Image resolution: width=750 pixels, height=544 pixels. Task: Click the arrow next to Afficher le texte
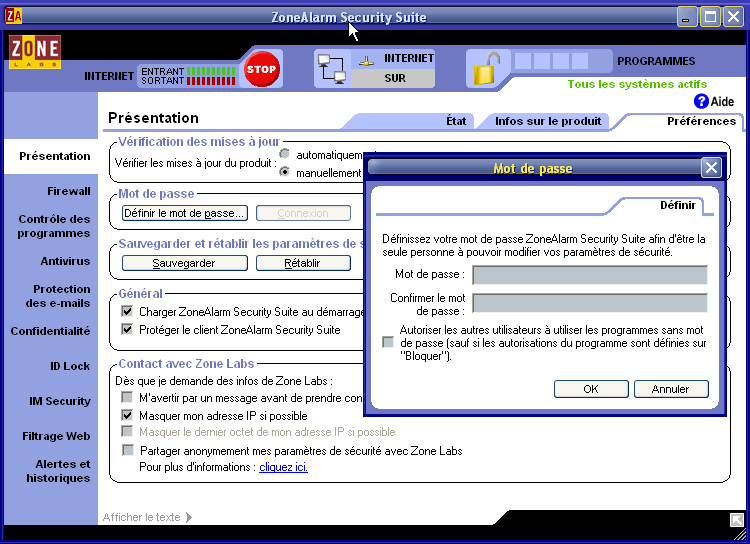pyautogui.click(x=188, y=517)
